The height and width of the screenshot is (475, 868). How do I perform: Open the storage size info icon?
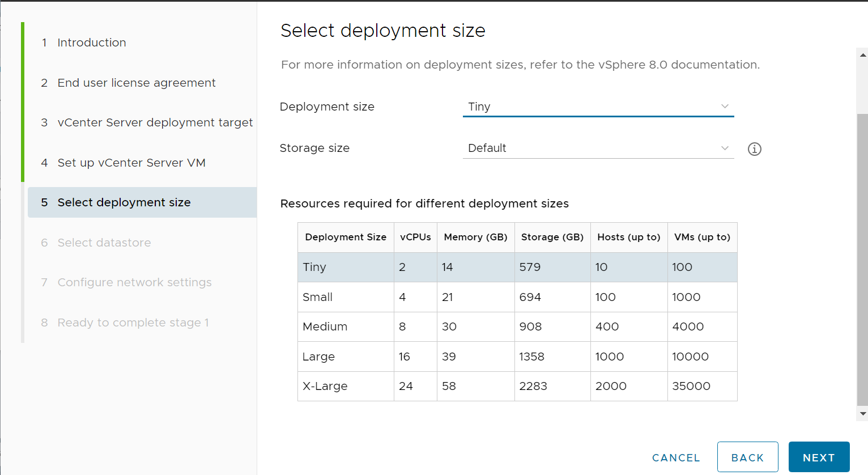click(x=754, y=149)
